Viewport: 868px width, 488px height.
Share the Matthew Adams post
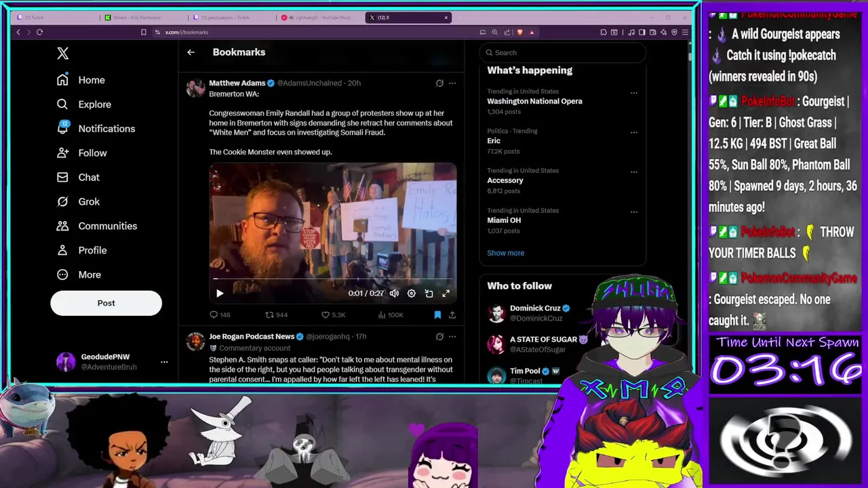click(x=452, y=314)
